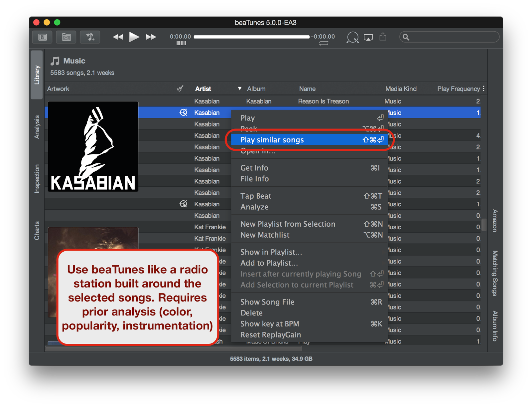Select the first Kat Frankie artist row

(210, 227)
